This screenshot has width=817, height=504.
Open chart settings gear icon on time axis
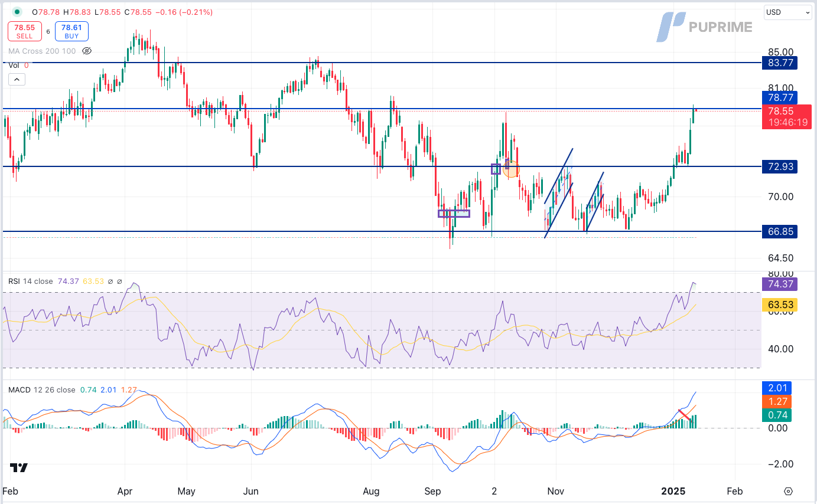789,491
